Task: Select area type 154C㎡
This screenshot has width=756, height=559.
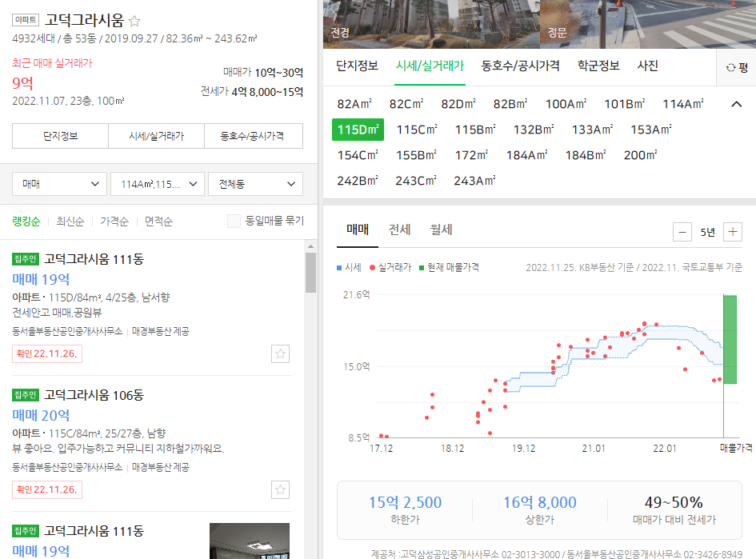Action: pos(358,155)
